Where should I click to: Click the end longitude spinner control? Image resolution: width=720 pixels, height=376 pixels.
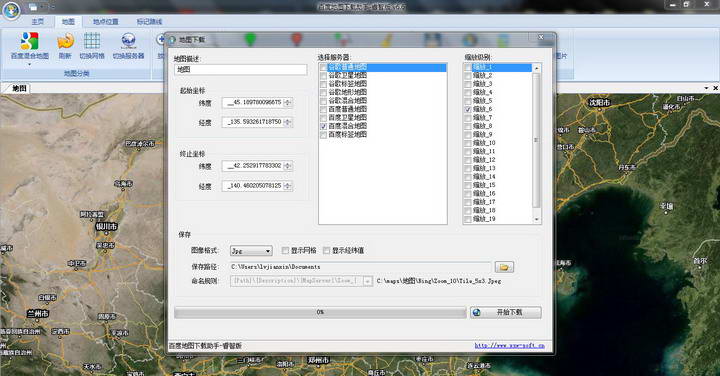coord(288,186)
